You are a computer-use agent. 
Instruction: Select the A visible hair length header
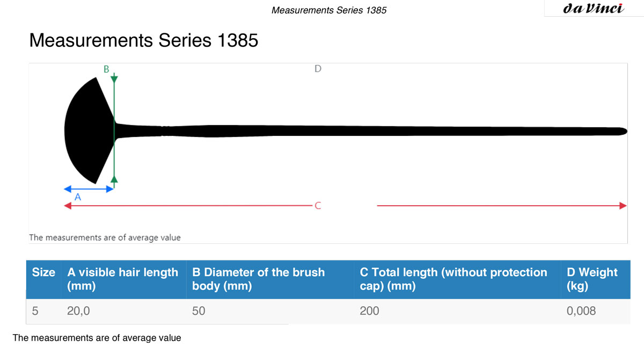[123, 279]
